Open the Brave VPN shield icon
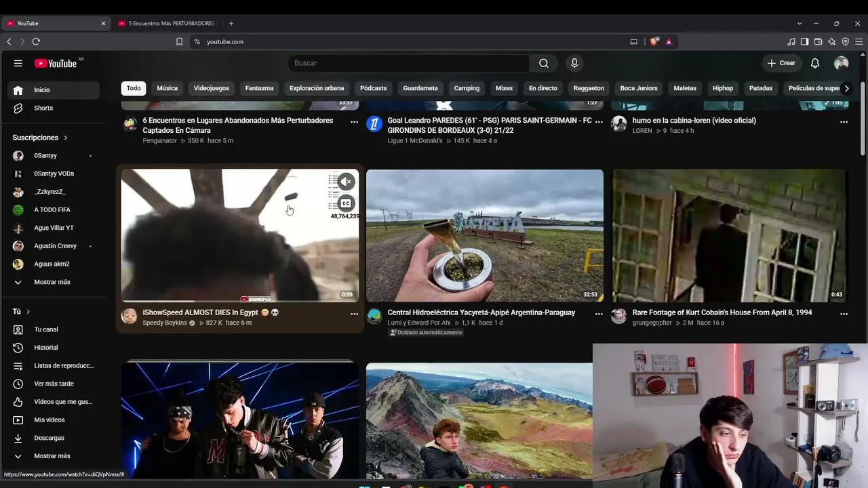 pos(845,41)
